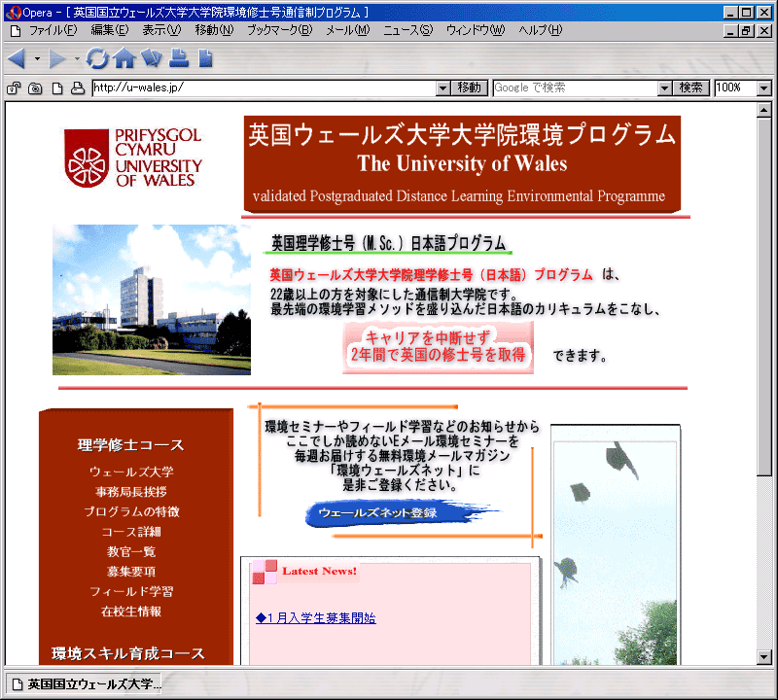778x700 pixels.
Task: Open the ウィンドウ(W) menu
Action: pos(476,31)
